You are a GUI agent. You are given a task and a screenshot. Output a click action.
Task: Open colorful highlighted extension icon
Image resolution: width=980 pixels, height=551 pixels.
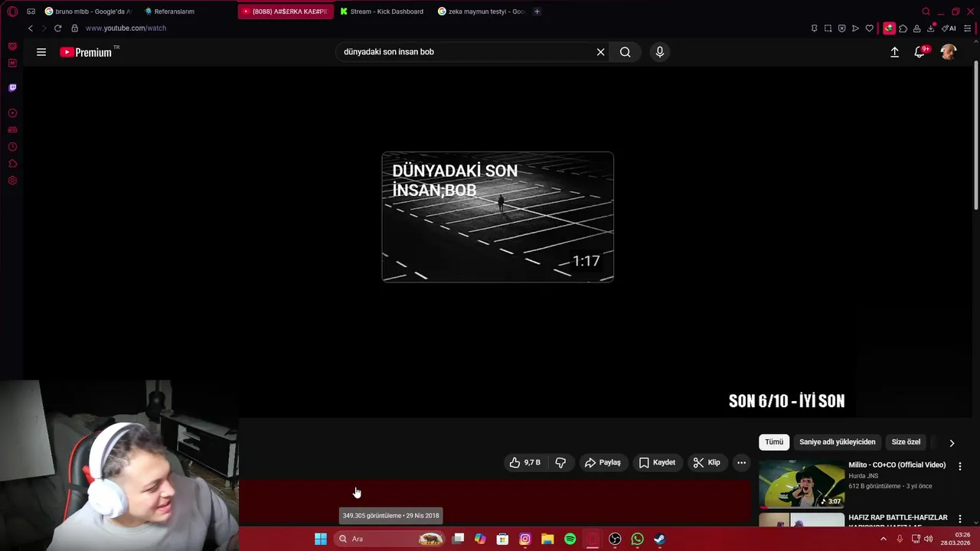point(889,28)
